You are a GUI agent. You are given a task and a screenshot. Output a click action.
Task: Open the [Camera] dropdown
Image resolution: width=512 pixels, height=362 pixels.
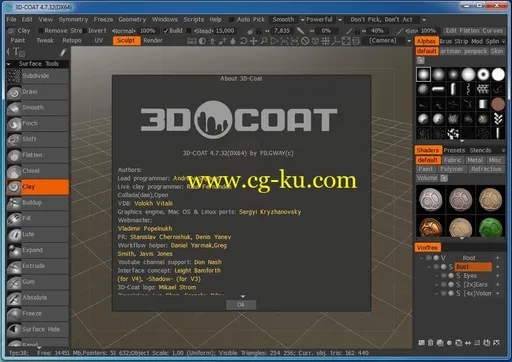409,41
